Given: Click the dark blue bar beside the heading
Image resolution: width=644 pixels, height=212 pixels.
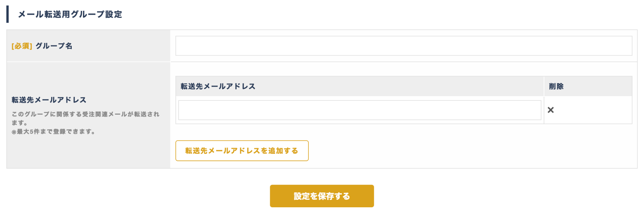Looking at the screenshot, I should pos(8,14).
